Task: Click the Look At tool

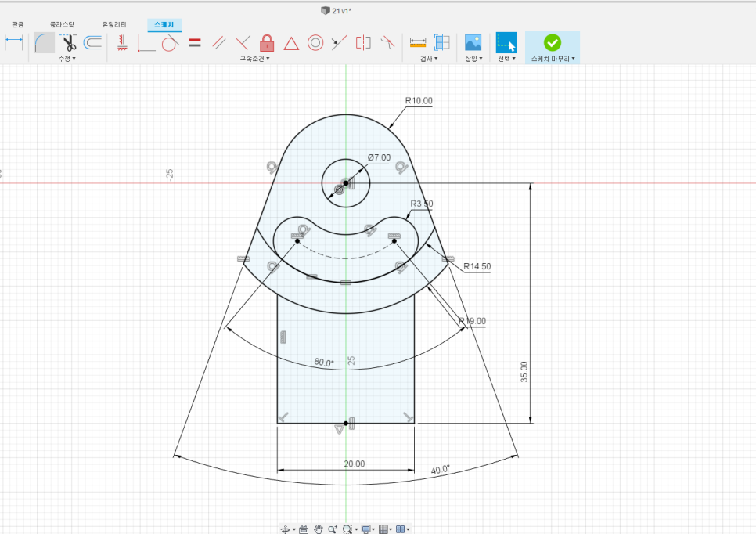Action: (304, 529)
